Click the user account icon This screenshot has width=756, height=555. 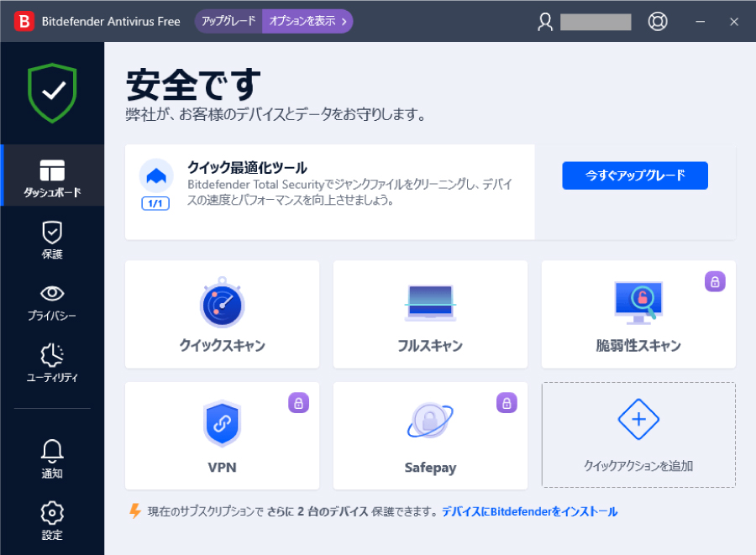tap(545, 22)
